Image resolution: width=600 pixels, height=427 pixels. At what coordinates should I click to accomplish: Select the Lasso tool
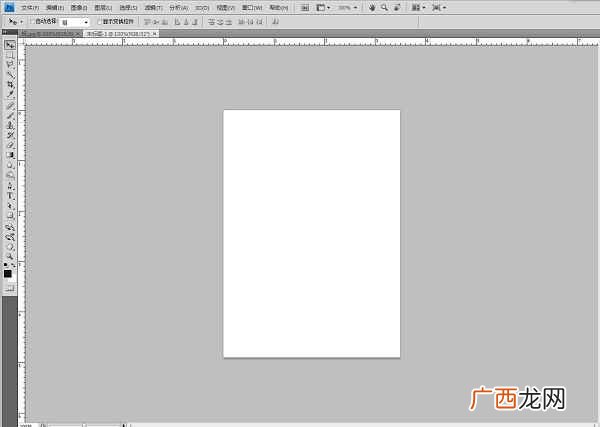click(10, 65)
